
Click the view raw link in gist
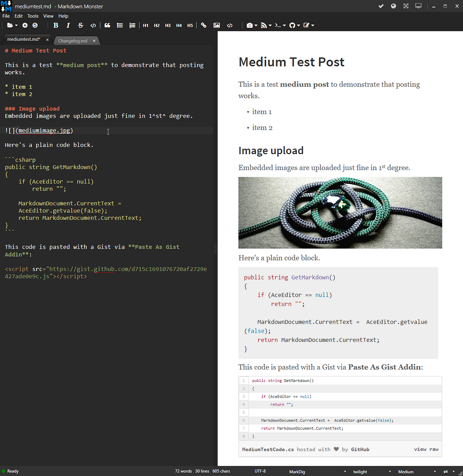(426, 449)
